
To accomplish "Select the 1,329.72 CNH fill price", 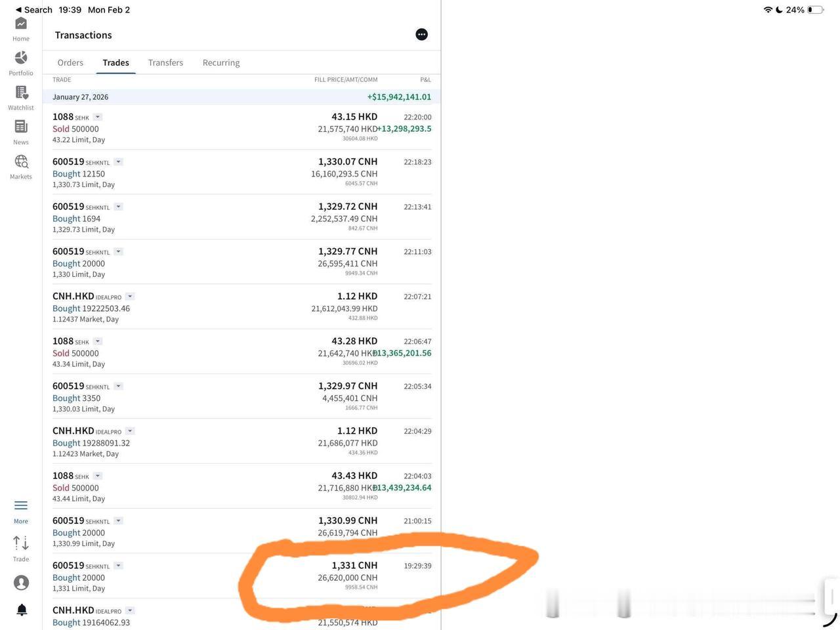I will pyautogui.click(x=348, y=207).
